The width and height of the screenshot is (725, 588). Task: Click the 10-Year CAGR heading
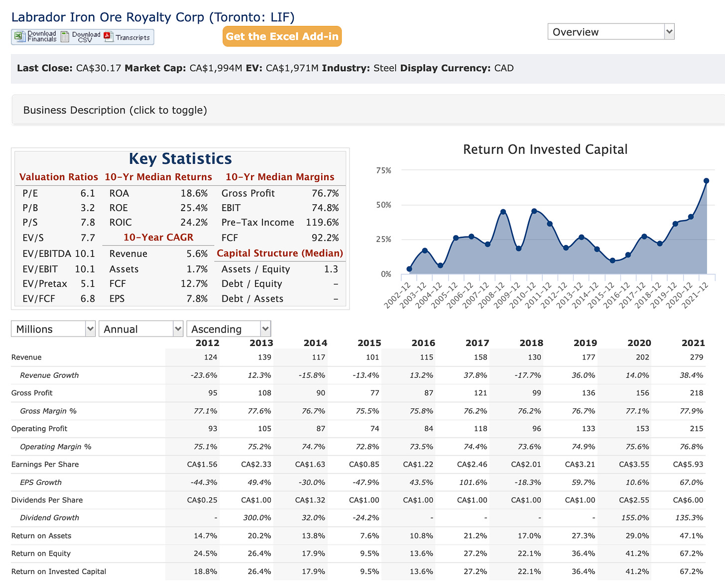158,237
